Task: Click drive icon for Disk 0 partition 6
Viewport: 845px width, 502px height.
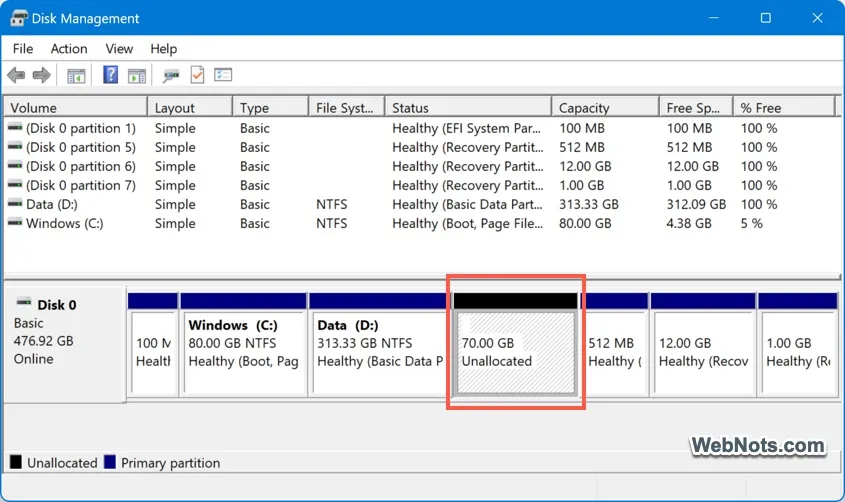Action: click(x=15, y=165)
